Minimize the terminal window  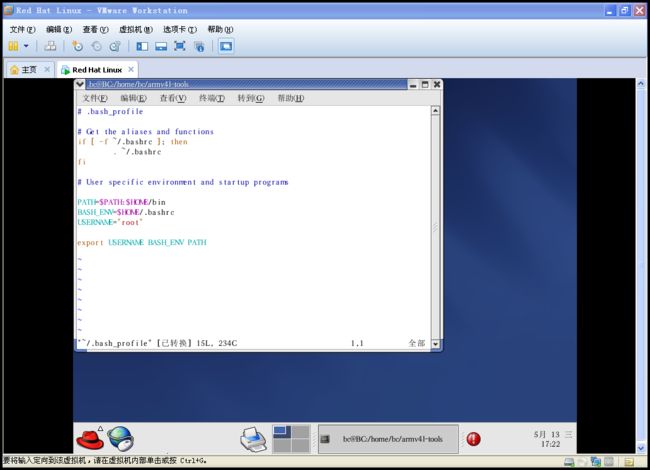pyautogui.click(x=413, y=85)
